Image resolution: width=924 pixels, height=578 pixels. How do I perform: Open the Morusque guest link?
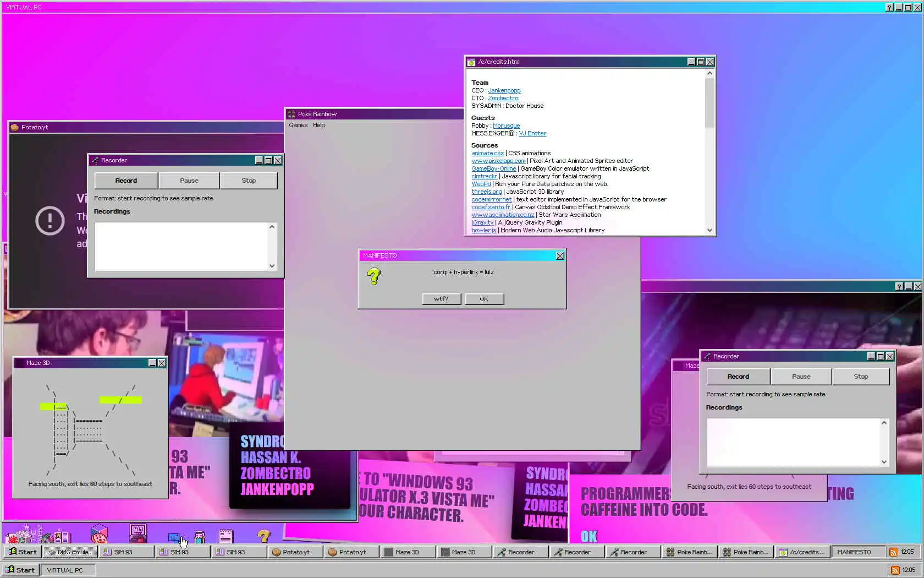pos(507,126)
